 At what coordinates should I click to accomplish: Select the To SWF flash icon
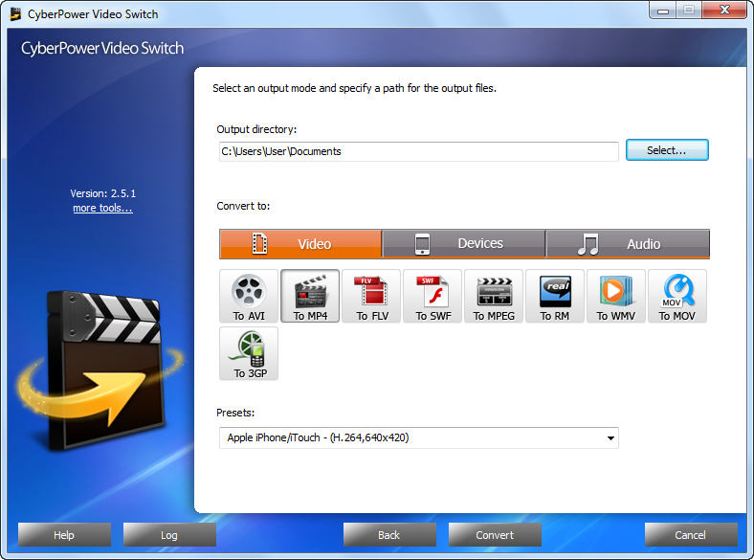coord(432,296)
